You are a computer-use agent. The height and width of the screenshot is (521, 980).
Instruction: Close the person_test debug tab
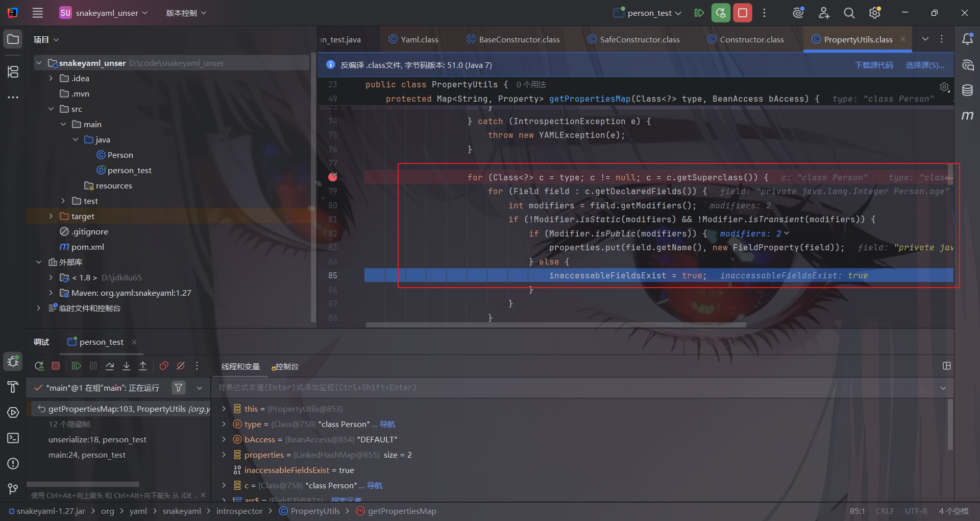(x=134, y=342)
